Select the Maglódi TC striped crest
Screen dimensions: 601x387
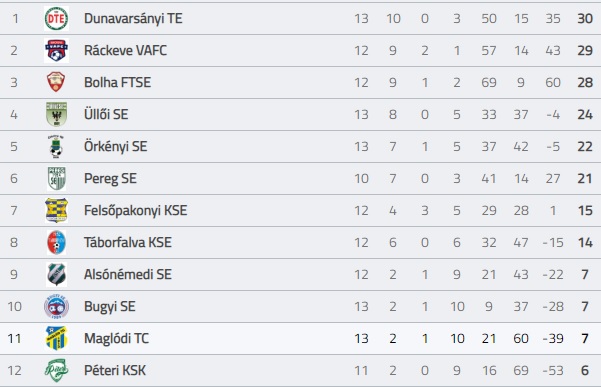pyautogui.click(x=56, y=338)
